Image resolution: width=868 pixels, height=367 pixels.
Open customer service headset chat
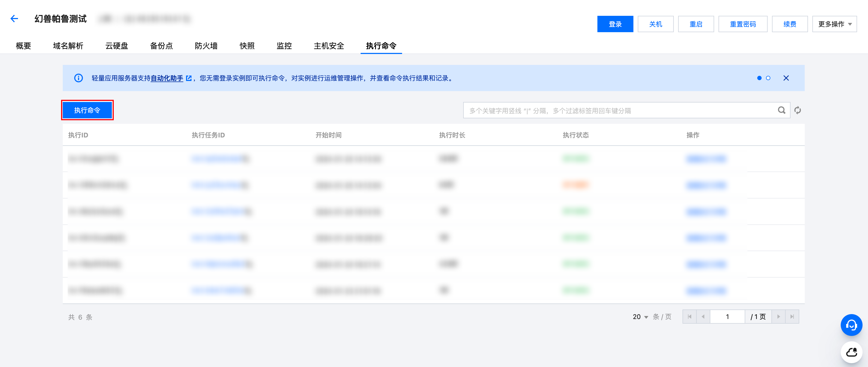pos(851,325)
